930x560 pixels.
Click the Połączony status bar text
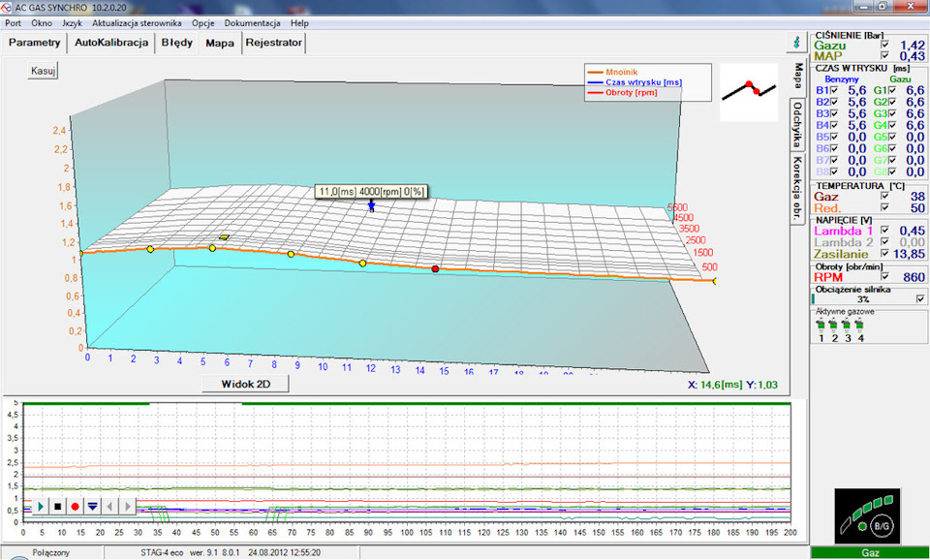coord(51,552)
